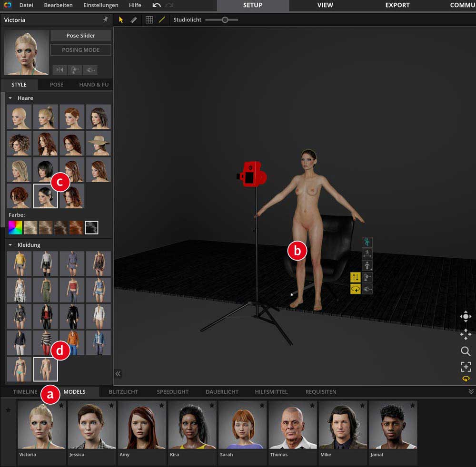Toggle favorite star on Jessica model
Image resolution: width=476 pixels, height=467 pixels.
click(x=111, y=406)
